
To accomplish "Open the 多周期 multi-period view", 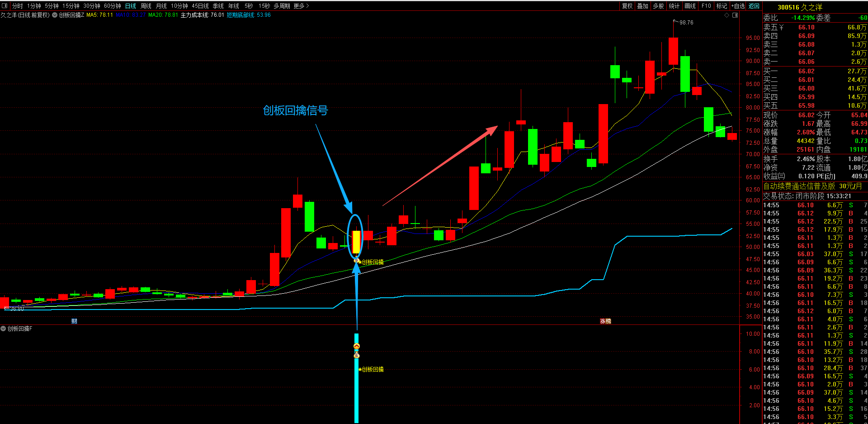I will point(282,6).
